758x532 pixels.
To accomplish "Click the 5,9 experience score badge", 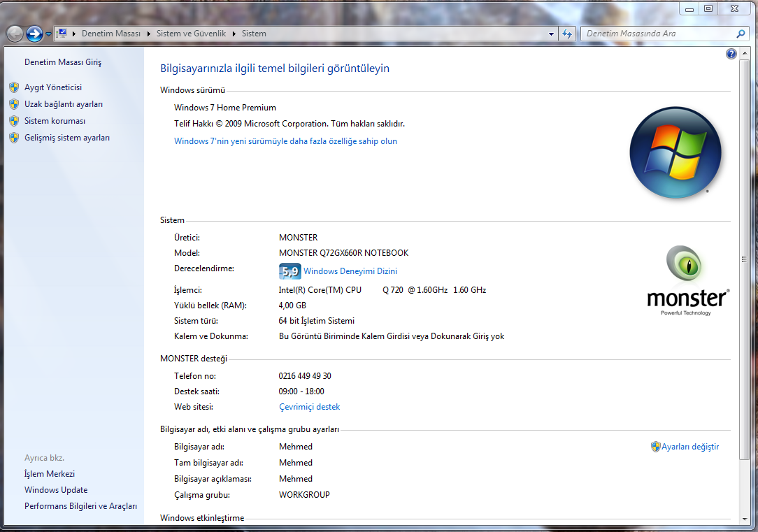I will pos(289,271).
